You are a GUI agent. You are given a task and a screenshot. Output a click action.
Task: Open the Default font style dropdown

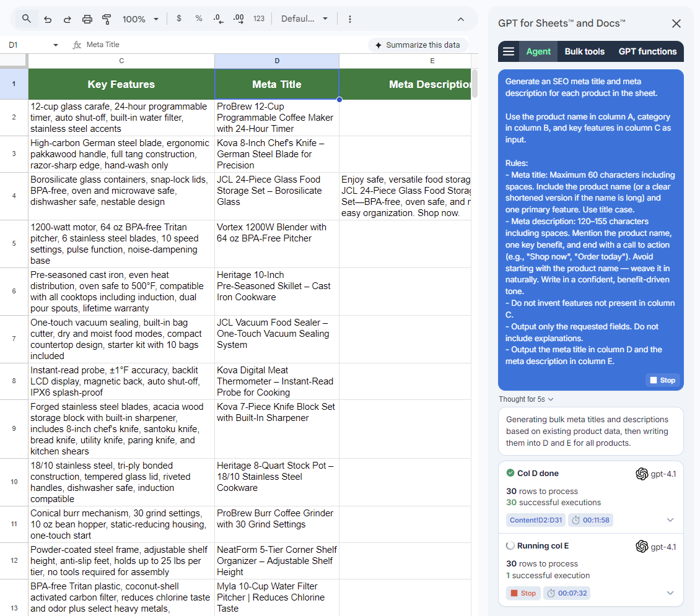(x=305, y=19)
